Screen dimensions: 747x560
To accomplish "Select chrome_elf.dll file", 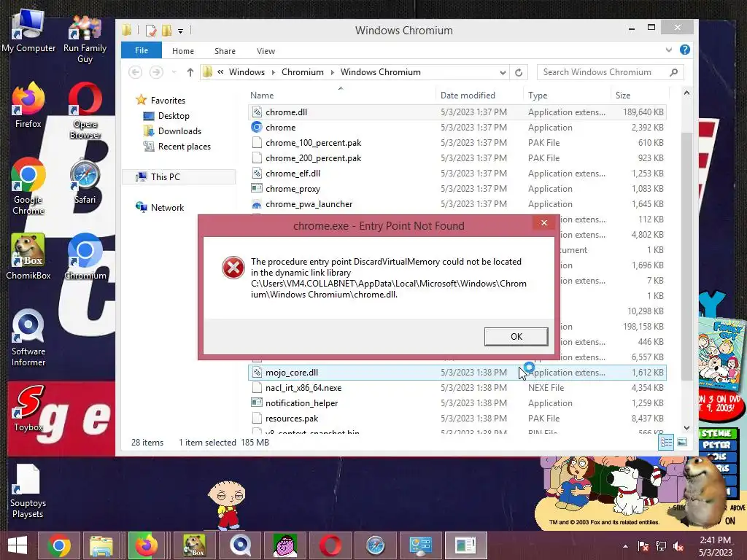I will 457,174.
